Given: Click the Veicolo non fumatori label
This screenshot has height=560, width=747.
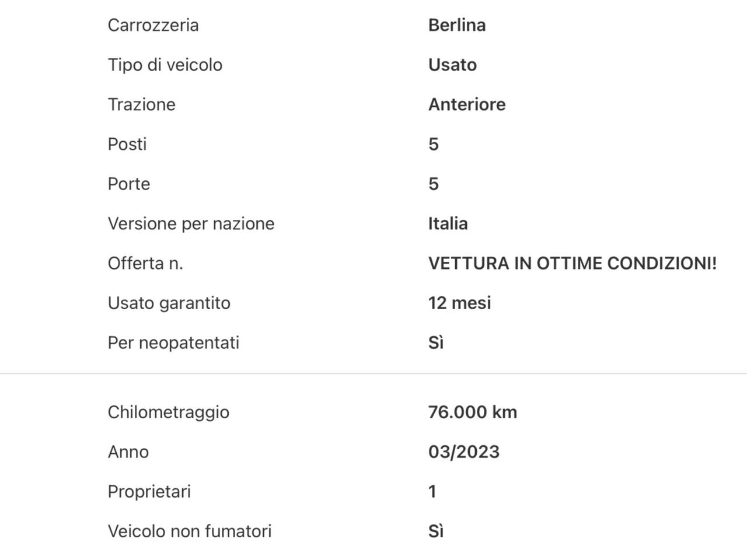Looking at the screenshot, I should pos(190,531).
